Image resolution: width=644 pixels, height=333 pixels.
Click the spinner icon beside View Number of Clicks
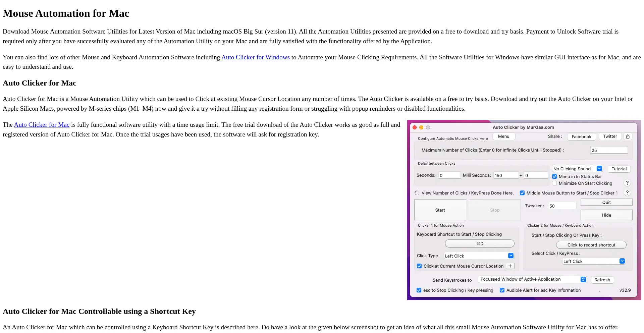417,193
